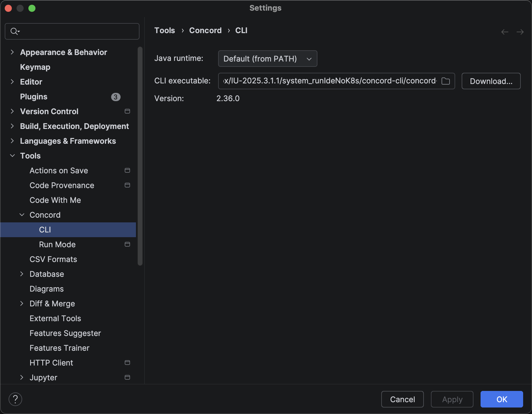Click the search magnifier icon
The image size is (532, 414).
click(14, 31)
